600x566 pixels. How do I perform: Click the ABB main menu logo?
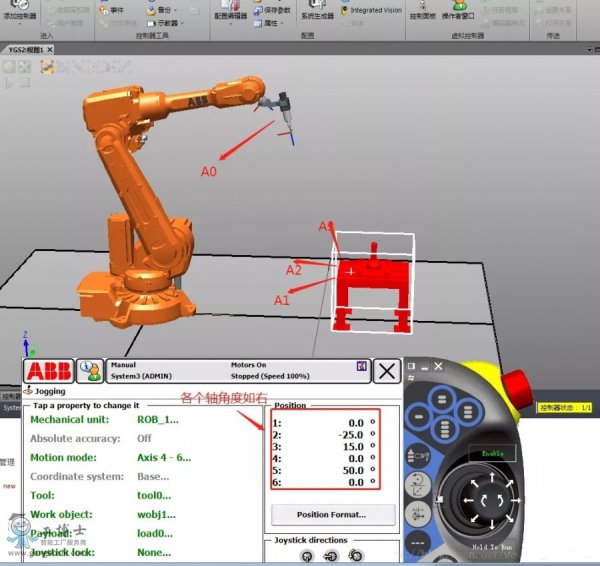49,371
